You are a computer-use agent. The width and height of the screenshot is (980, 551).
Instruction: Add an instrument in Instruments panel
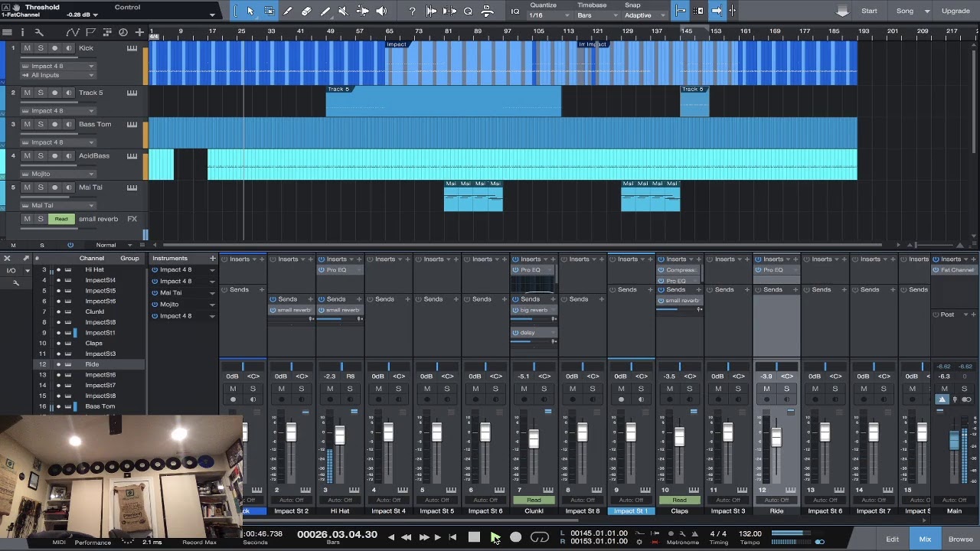(212, 259)
